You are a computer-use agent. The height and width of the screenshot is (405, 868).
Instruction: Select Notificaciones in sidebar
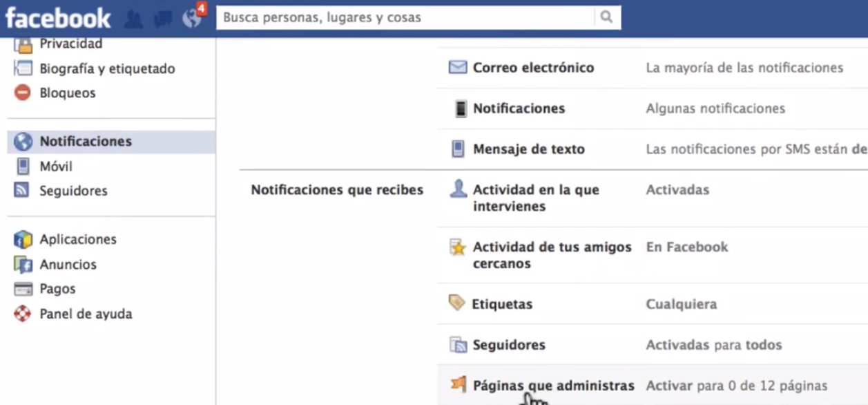click(111, 142)
